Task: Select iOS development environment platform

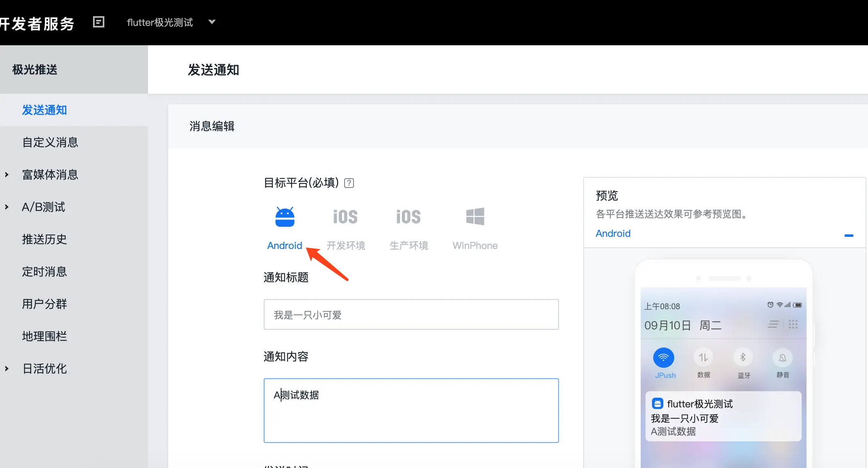Action: pyautogui.click(x=345, y=217)
